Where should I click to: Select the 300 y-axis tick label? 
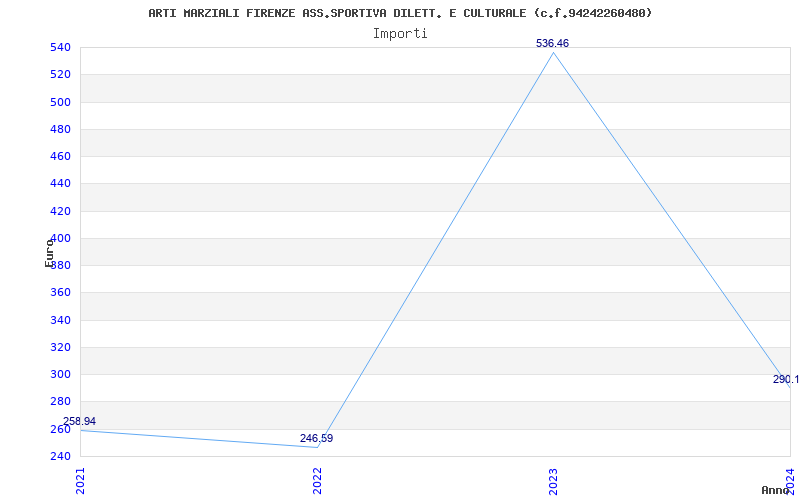pyautogui.click(x=60, y=374)
